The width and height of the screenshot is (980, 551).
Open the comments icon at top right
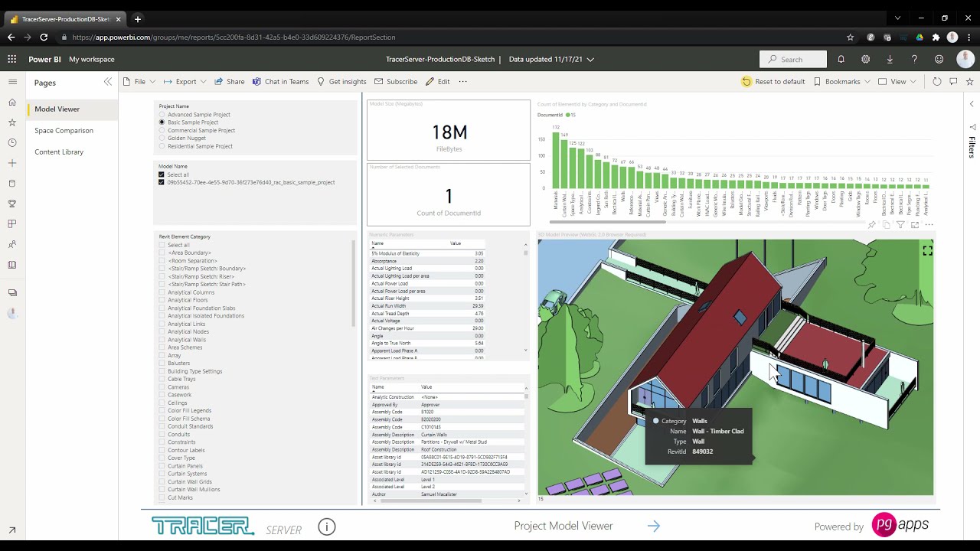pyautogui.click(x=953, y=81)
